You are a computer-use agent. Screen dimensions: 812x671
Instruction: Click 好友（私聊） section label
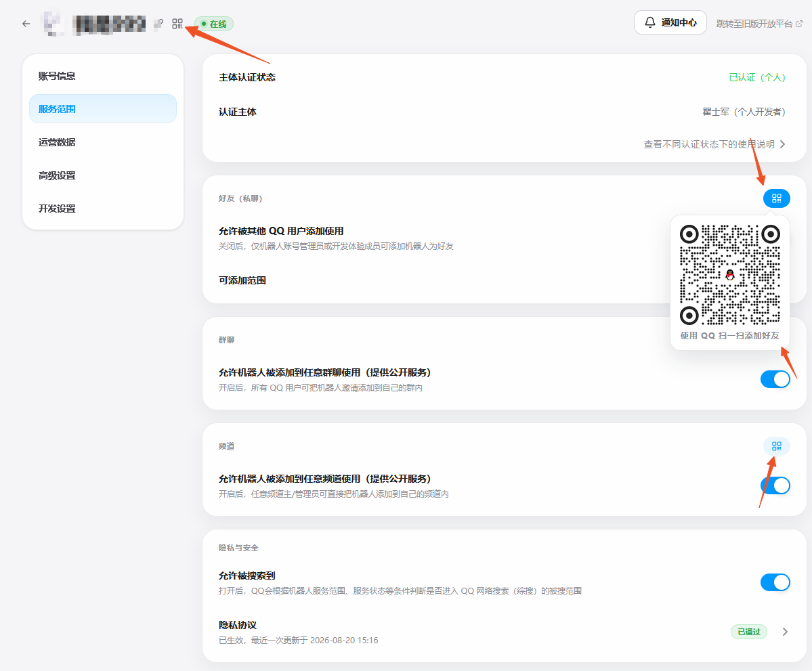pyautogui.click(x=240, y=199)
